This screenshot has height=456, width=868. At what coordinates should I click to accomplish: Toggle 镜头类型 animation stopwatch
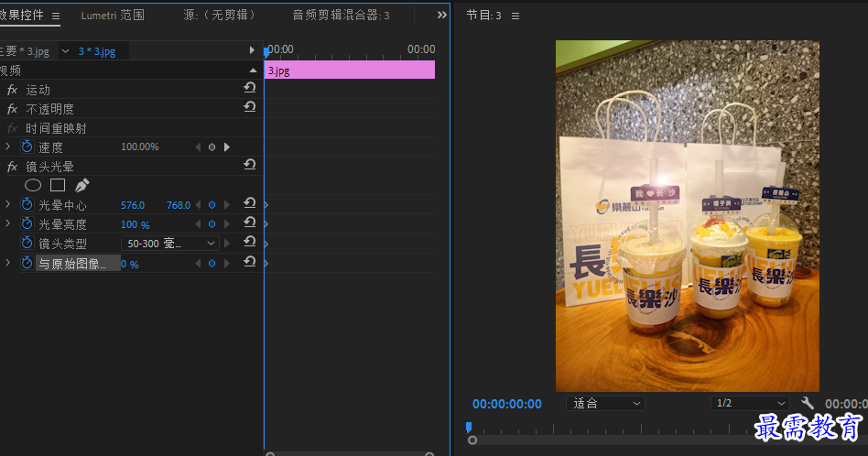(x=27, y=243)
